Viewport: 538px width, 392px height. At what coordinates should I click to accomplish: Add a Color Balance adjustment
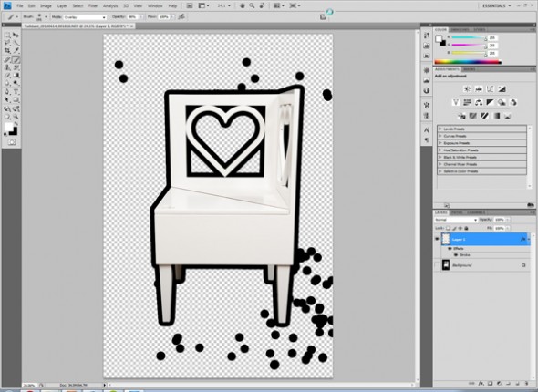pyautogui.click(x=479, y=102)
